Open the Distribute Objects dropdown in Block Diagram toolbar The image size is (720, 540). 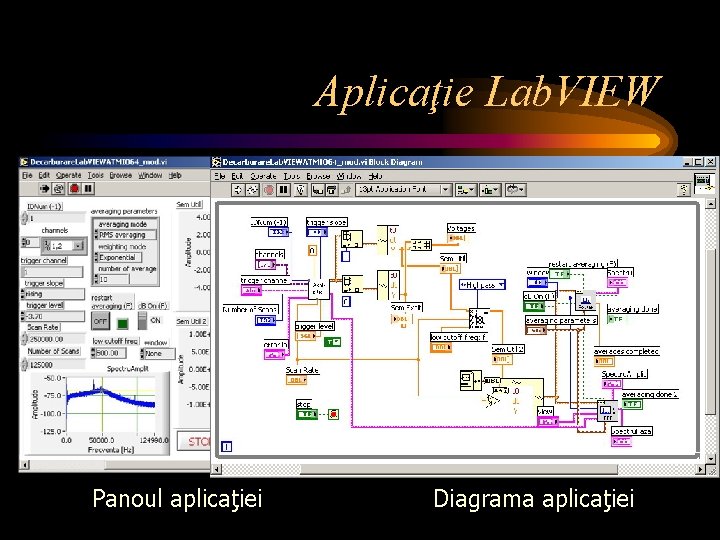point(490,190)
